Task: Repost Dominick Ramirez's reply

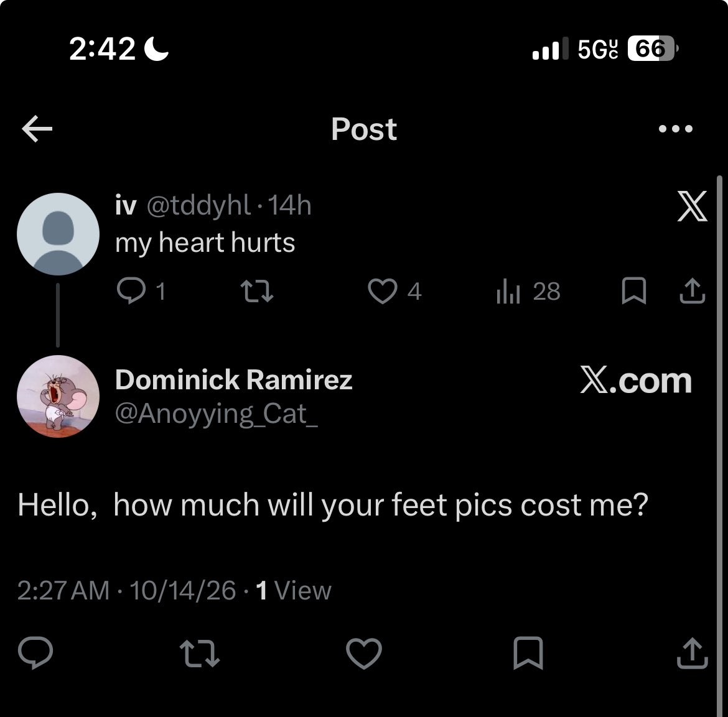Action: [200, 653]
